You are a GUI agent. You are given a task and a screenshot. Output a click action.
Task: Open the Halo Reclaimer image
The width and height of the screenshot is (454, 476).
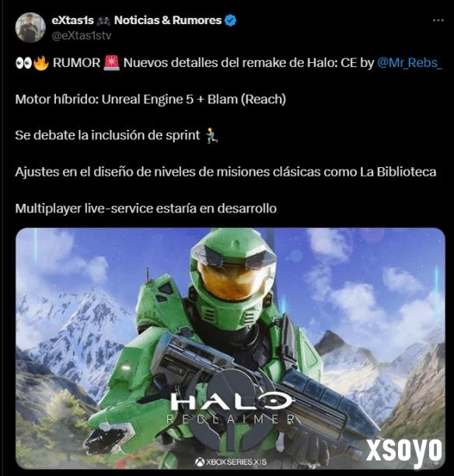coord(230,348)
